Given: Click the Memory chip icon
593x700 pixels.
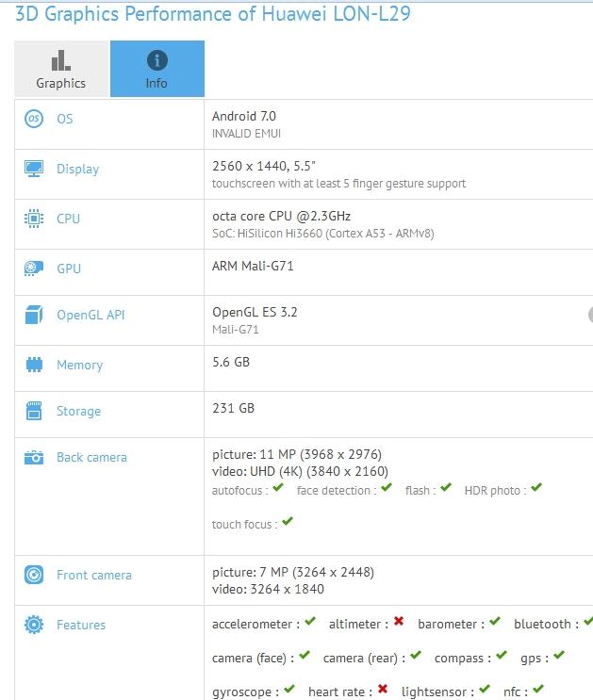Looking at the screenshot, I should tap(34, 365).
